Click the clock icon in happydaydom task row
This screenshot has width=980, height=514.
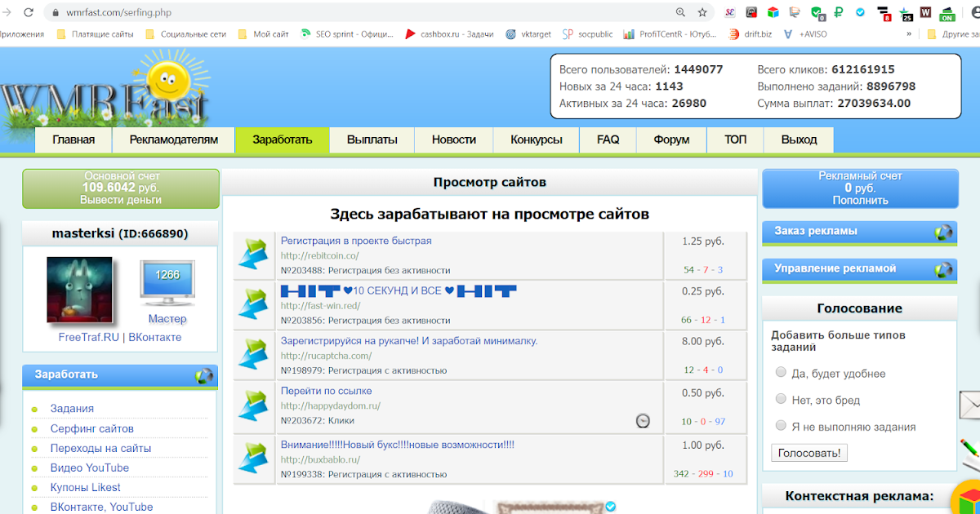[x=643, y=421]
